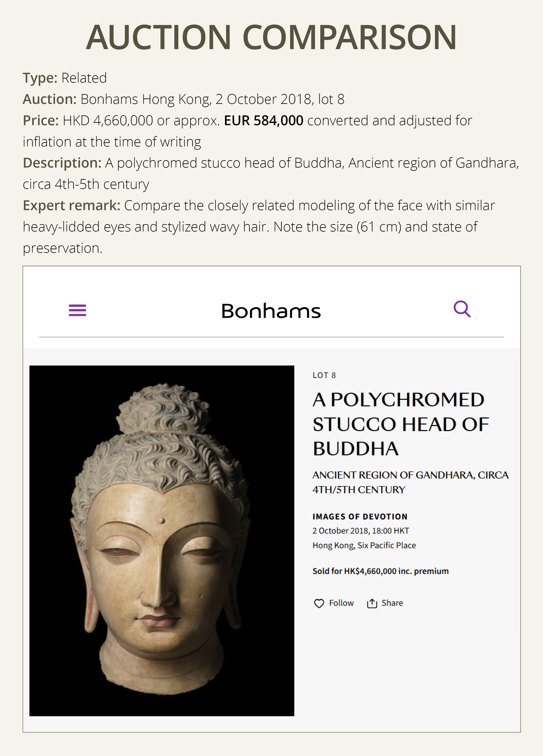Click the Ancient Region of Gandhara subtitle
543x756 pixels.
410,482
